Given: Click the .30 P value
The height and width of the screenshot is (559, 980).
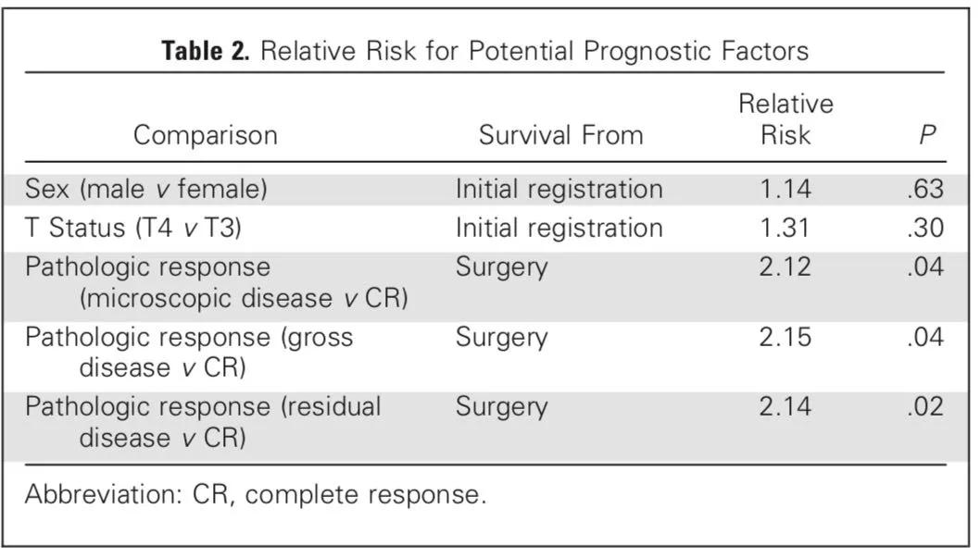Looking at the screenshot, I should [x=925, y=228].
